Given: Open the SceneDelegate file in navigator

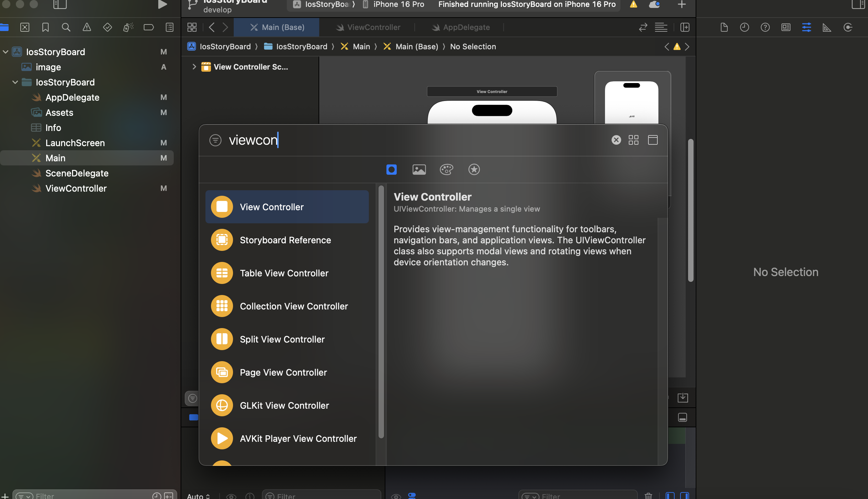Looking at the screenshot, I should tap(86, 173).
